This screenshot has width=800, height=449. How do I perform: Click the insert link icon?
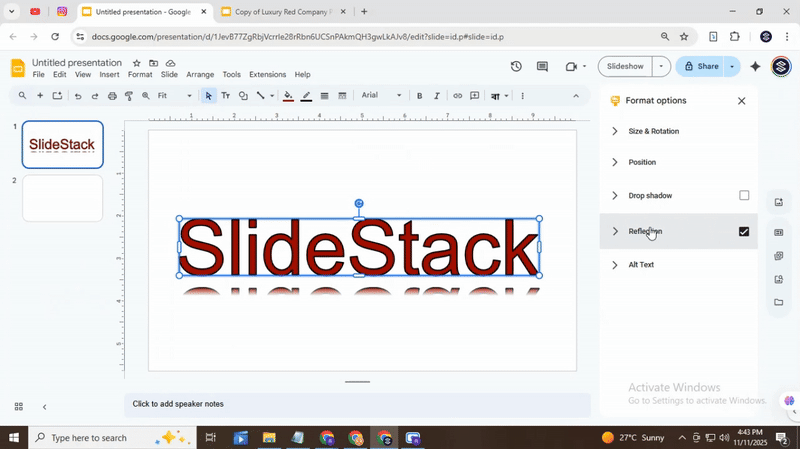458,96
